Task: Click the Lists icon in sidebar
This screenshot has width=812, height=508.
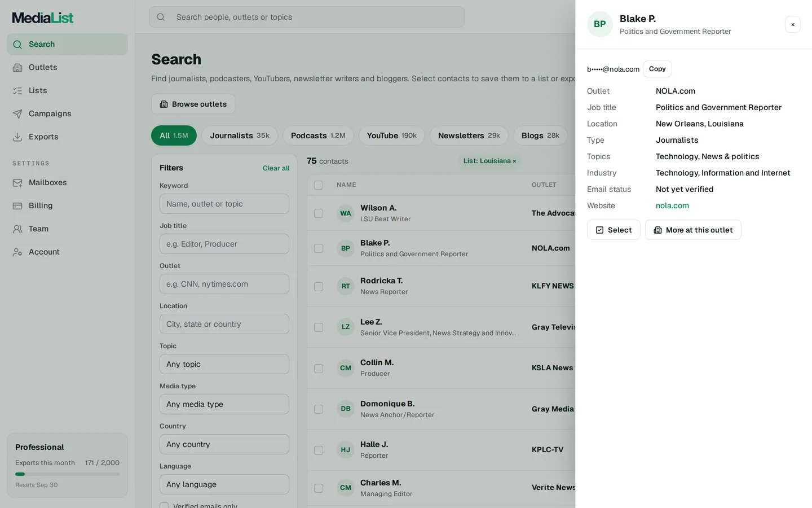Action: tap(17, 91)
